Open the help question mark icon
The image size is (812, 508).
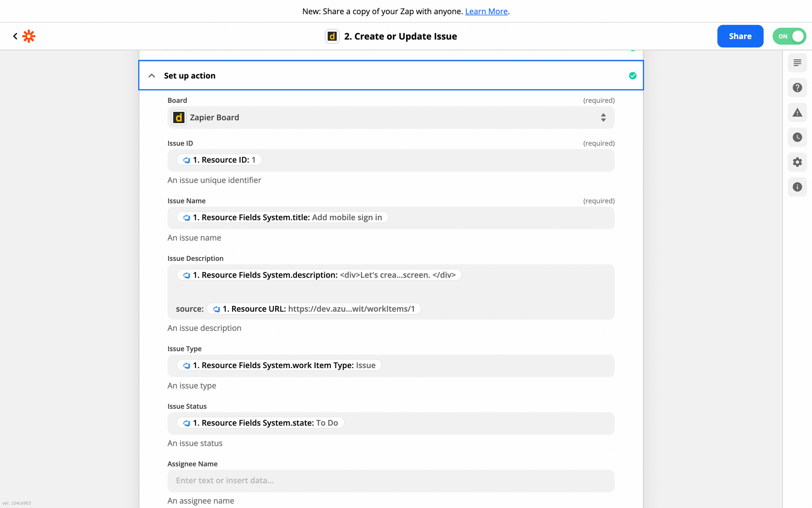[797, 88]
